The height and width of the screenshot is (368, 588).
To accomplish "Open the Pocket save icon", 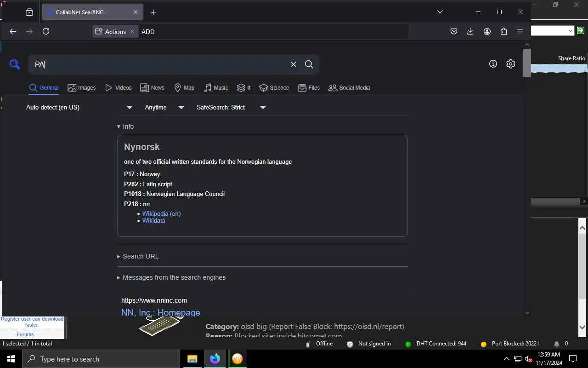I will click(x=454, y=31).
